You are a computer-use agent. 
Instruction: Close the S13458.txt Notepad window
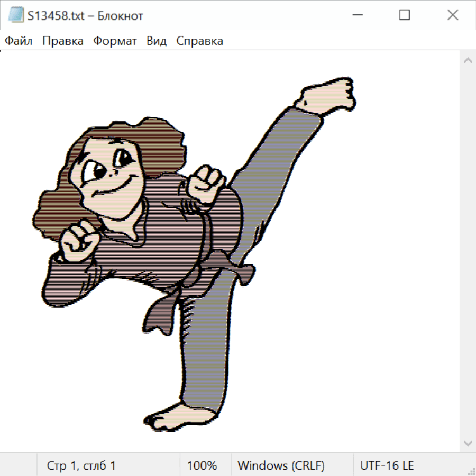(452, 15)
